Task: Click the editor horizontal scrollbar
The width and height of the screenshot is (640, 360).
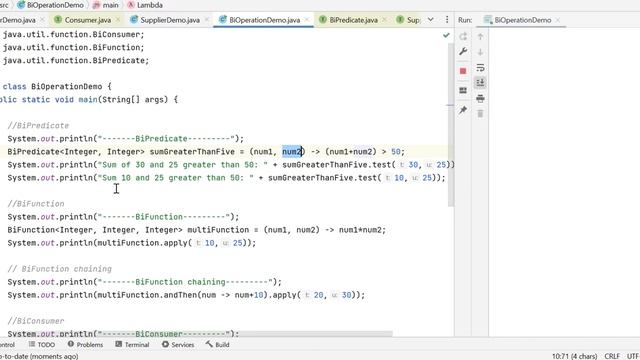Action: [245, 334]
